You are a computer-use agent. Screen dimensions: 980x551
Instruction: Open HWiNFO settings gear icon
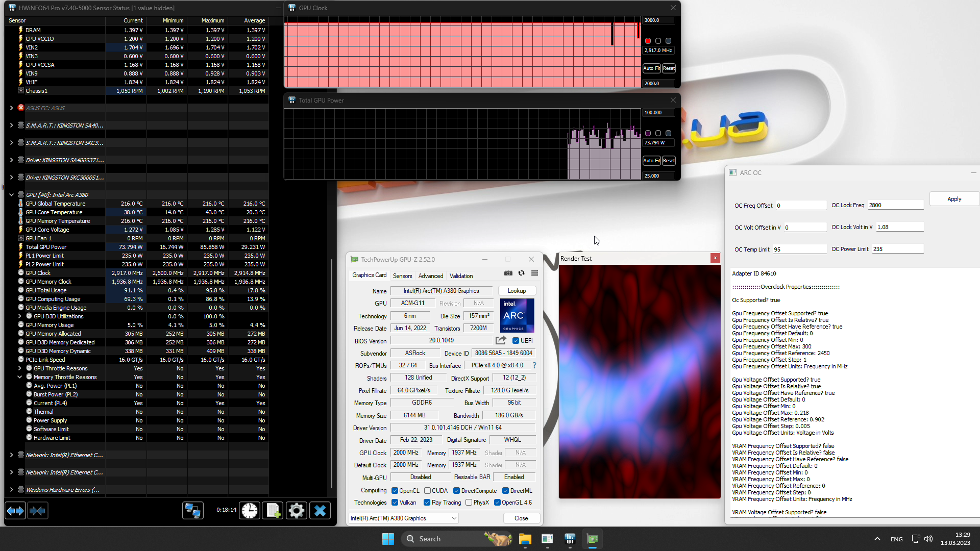point(296,511)
